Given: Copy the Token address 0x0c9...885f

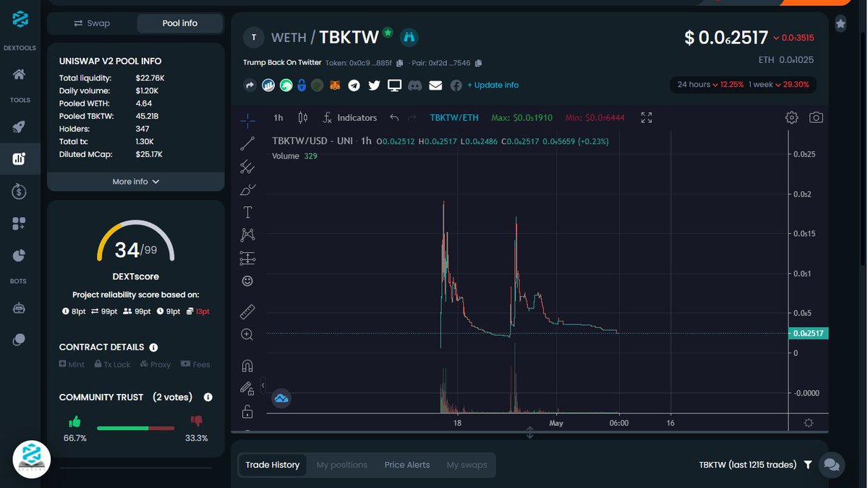Looking at the screenshot, I should tap(400, 63).
